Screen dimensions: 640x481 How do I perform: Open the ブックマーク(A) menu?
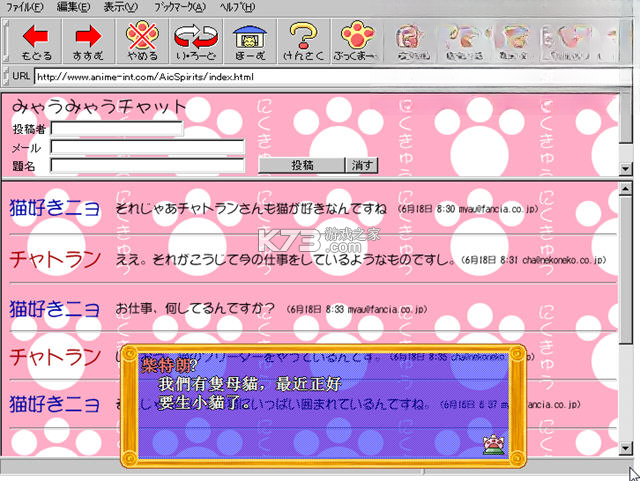pos(180,7)
